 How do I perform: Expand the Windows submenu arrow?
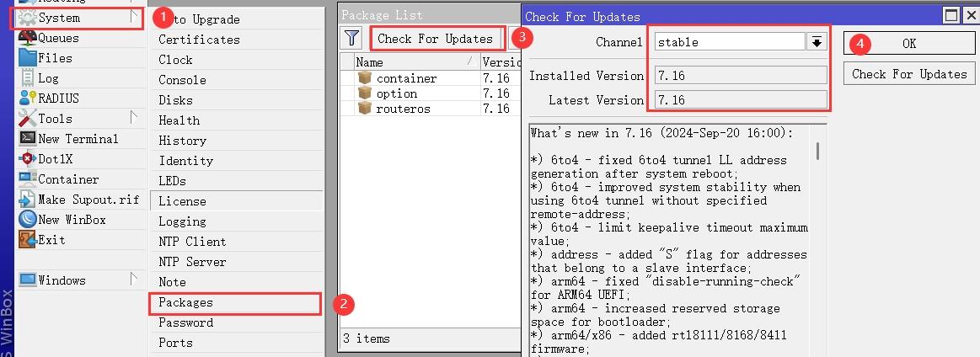tap(134, 279)
